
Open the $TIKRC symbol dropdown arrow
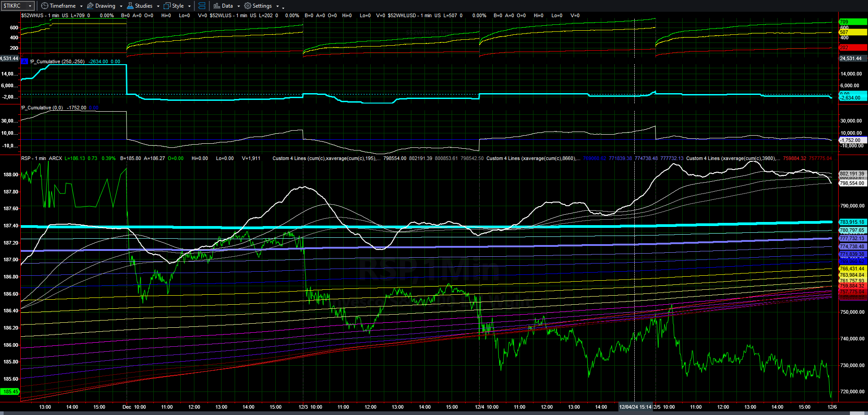[x=30, y=6]
